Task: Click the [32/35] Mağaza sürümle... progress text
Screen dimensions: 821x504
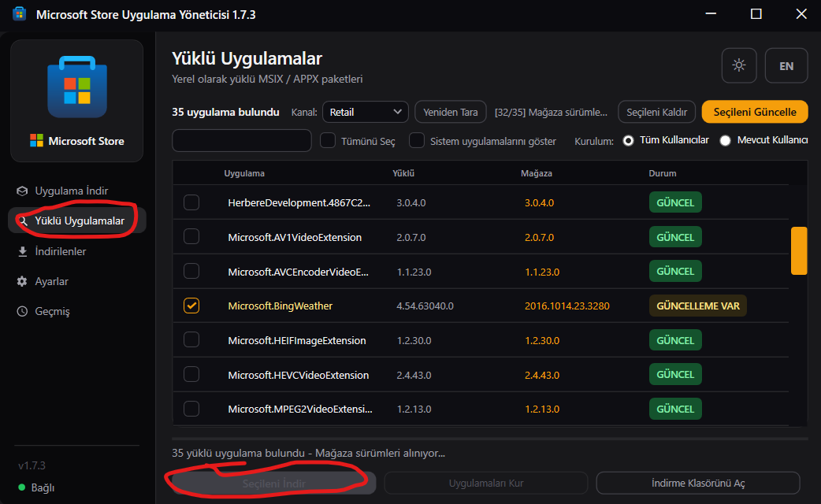Action: [x=551, y=112]
